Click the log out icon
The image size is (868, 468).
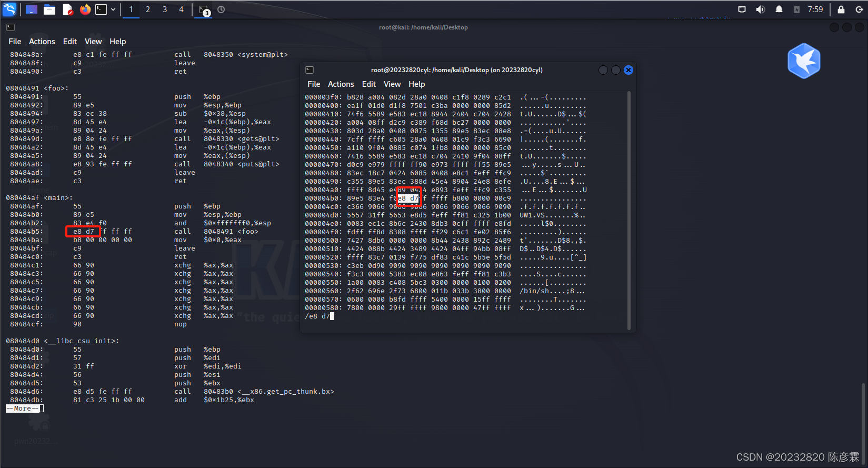coord(859,9)
